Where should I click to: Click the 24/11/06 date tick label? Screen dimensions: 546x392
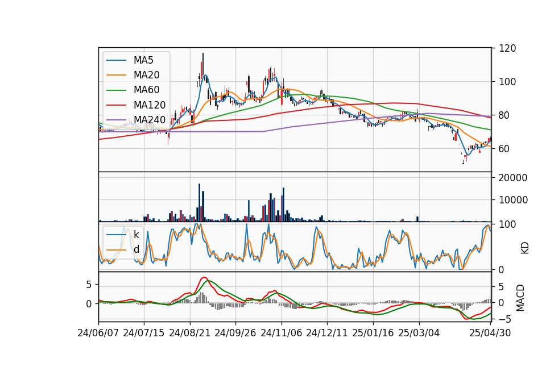tap(282, 333)
